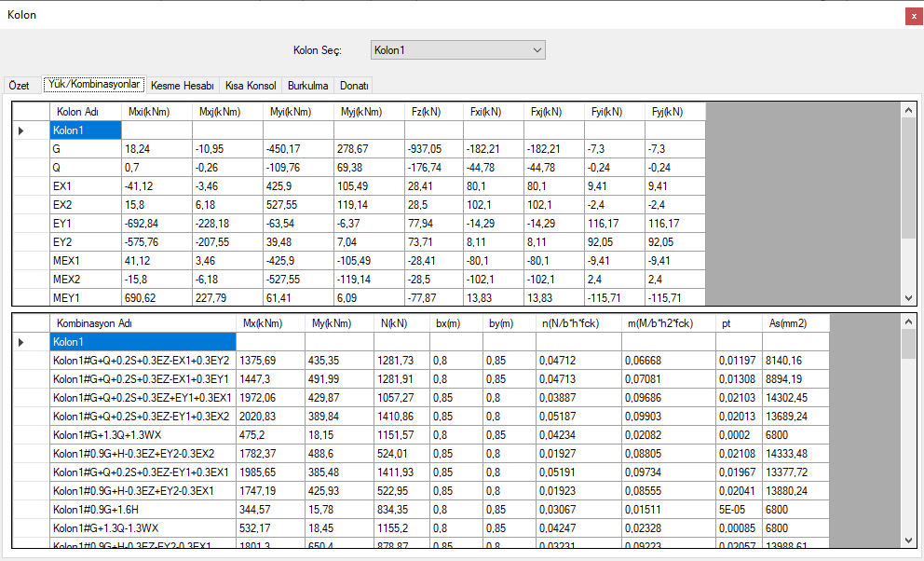
Task: Click the As value 8140,16
Action: coord(795,361)
